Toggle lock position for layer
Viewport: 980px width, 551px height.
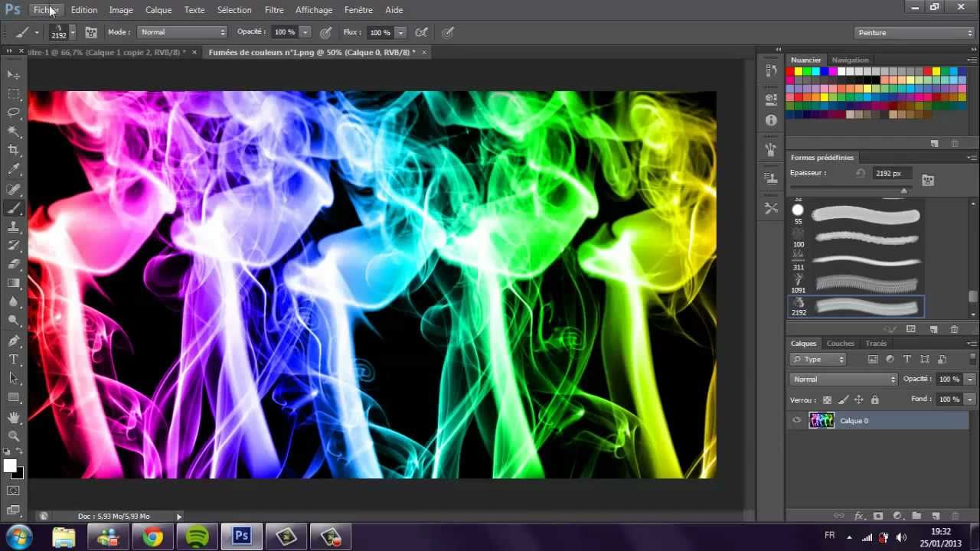(859, 399)
